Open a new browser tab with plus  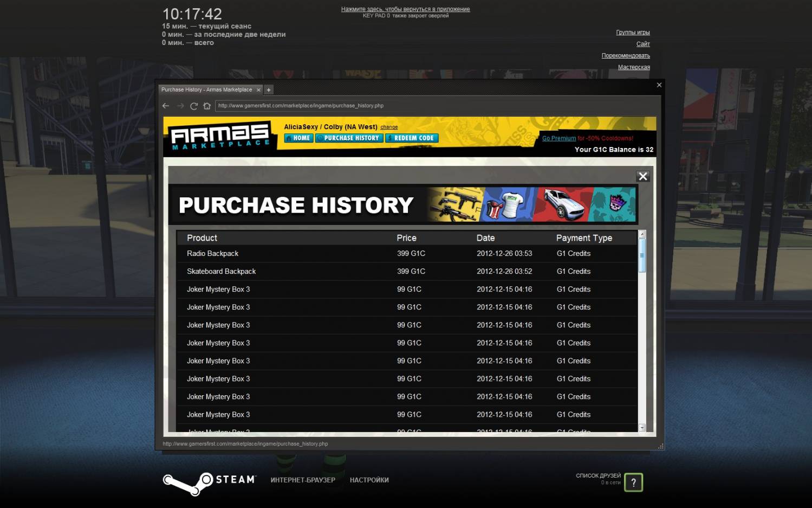269,90
